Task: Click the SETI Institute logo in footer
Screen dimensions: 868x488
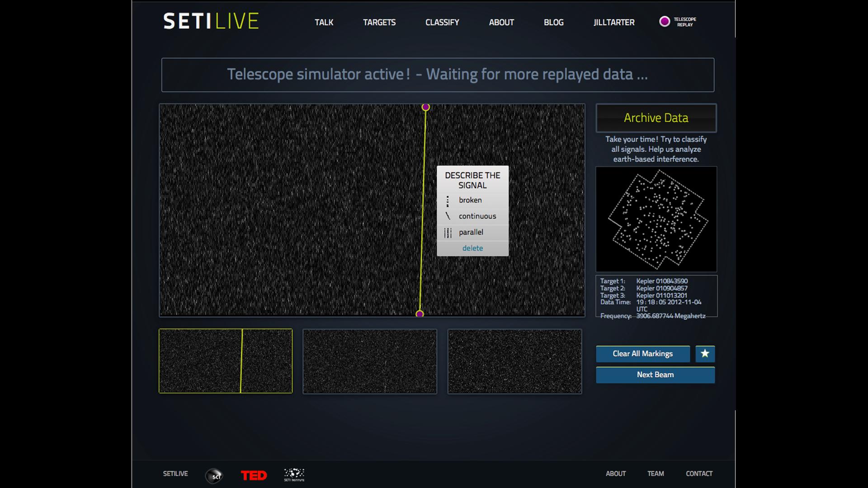Action: click(x=294, y=474)
